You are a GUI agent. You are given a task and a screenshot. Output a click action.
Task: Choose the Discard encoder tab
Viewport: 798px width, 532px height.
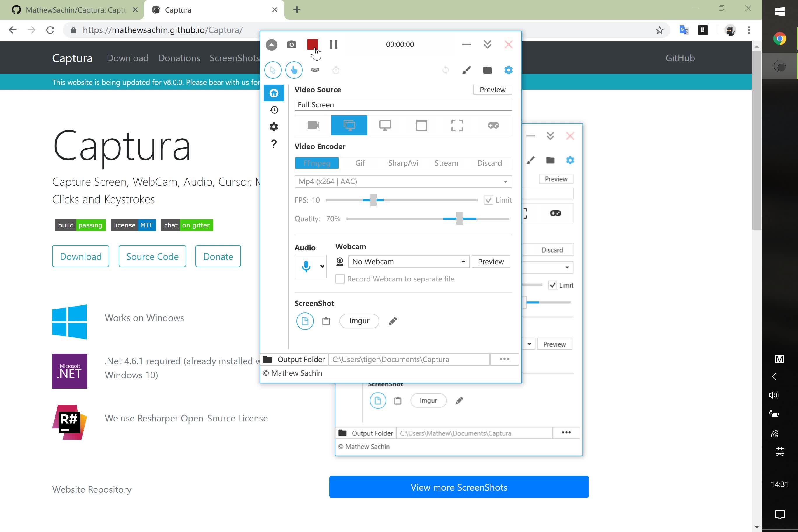click(489, 163)
